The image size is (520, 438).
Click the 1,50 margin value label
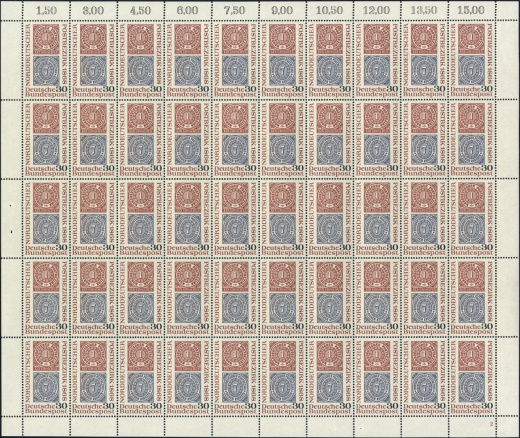pos(46,10)
